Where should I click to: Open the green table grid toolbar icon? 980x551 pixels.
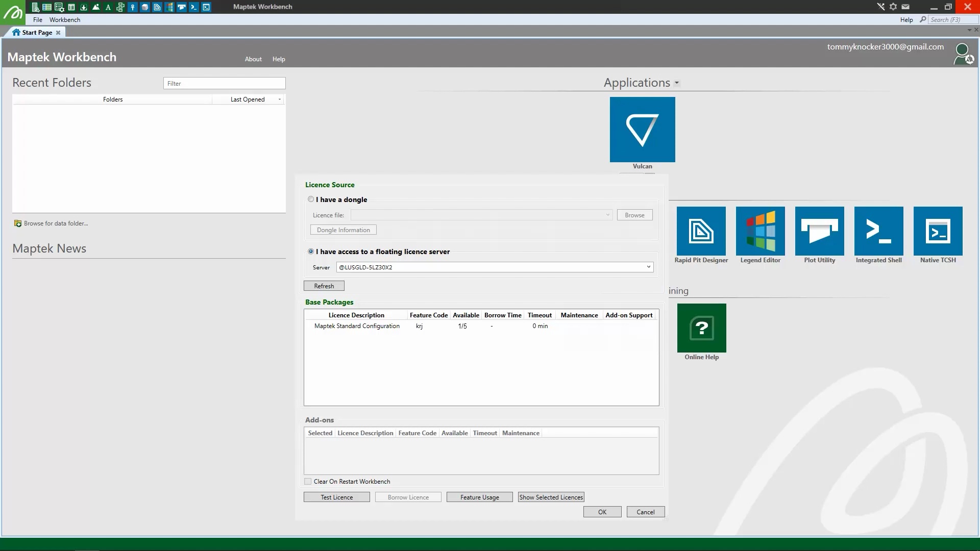(47, 7)
